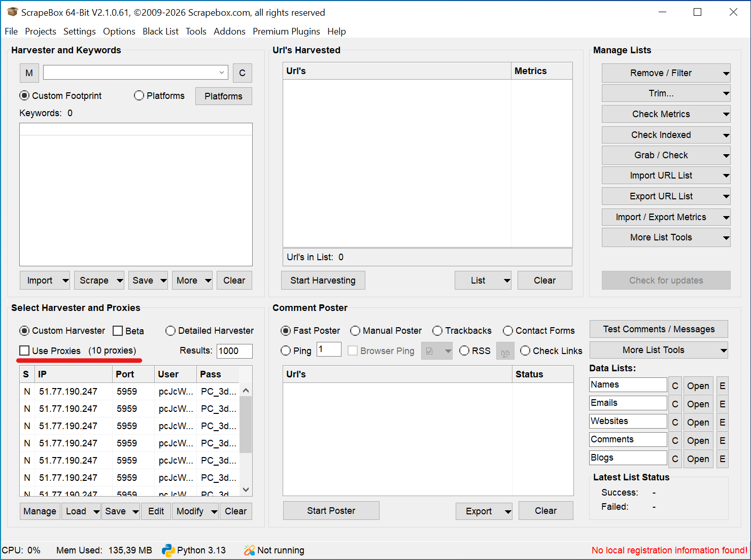Screen dimensions: 751x560
Task: Select the Manual Poster radio button
Action: pyautogui.click(x=355, y=331)
